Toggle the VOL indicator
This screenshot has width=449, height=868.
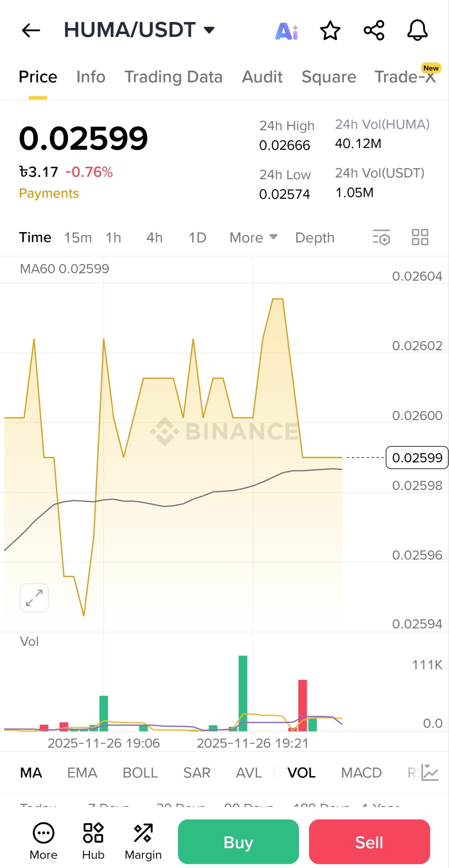coord(301,773)
